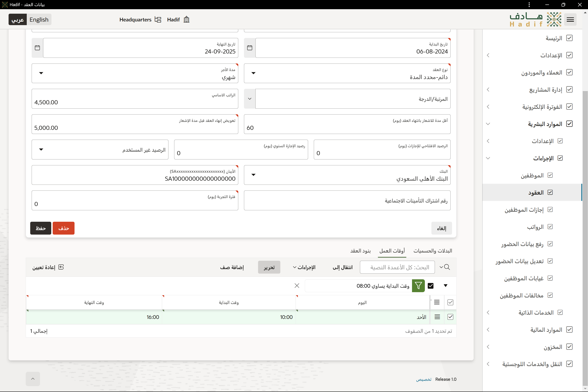Click the إجازات الموظفين menu icon
The image size is (588, 392).
coord(550,209)
